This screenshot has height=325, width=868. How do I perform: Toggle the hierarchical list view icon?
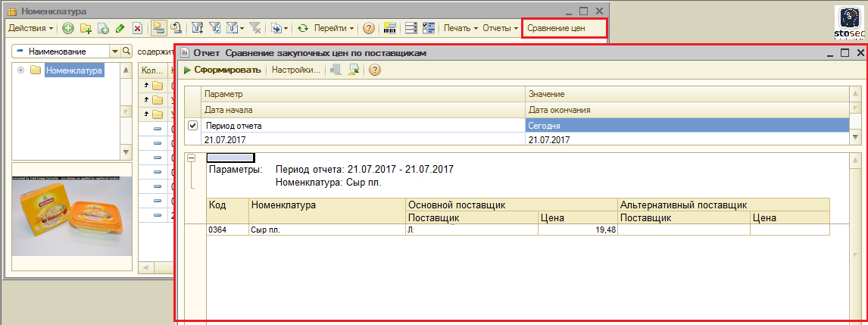click(159, 28)
